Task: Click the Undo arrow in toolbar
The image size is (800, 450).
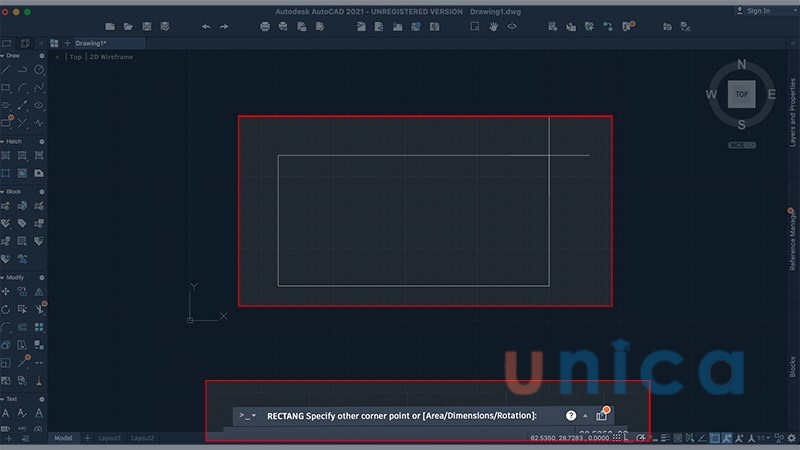Action: click(x=206, y=27)
